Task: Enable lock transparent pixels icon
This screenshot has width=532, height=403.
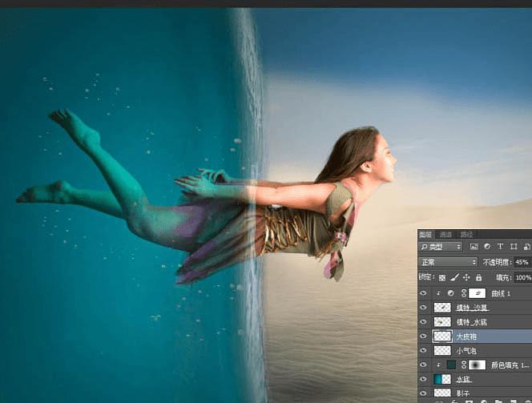Action: pyautogui.click(x=441, y=277)
